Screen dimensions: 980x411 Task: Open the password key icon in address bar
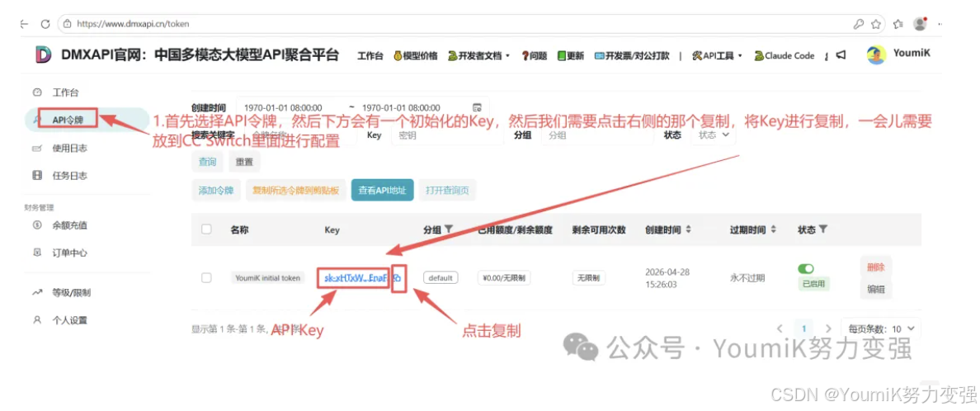coord(859,25)
